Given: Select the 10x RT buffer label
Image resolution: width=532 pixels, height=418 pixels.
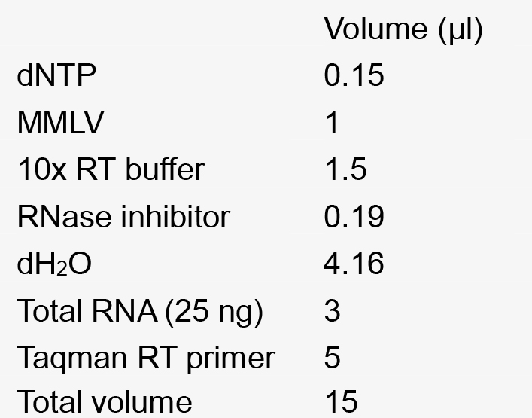Looking at the screenshot, I should point(111,169).
